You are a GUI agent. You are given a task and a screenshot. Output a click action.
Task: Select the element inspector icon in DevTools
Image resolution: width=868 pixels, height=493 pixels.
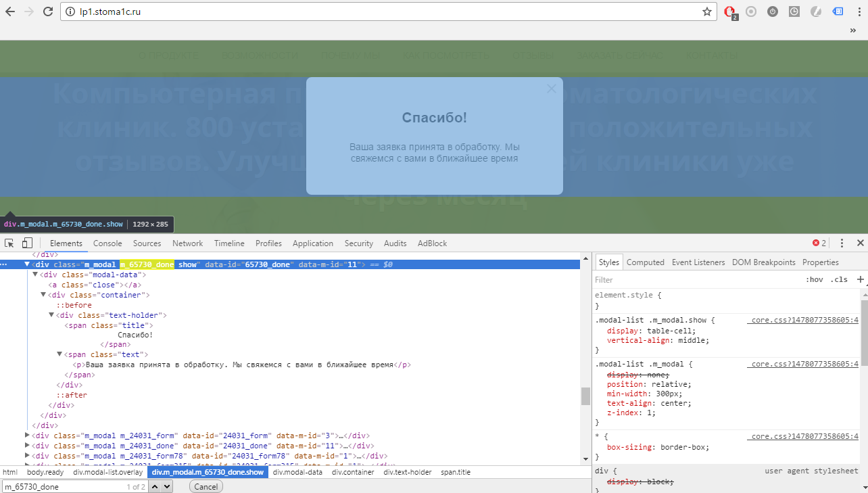pos(9,243)
